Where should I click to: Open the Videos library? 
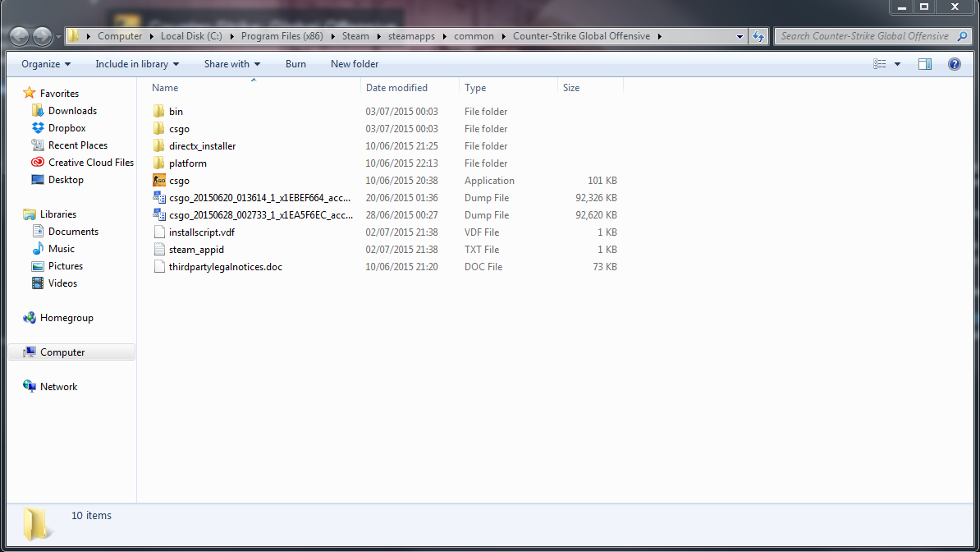(54, 283)
